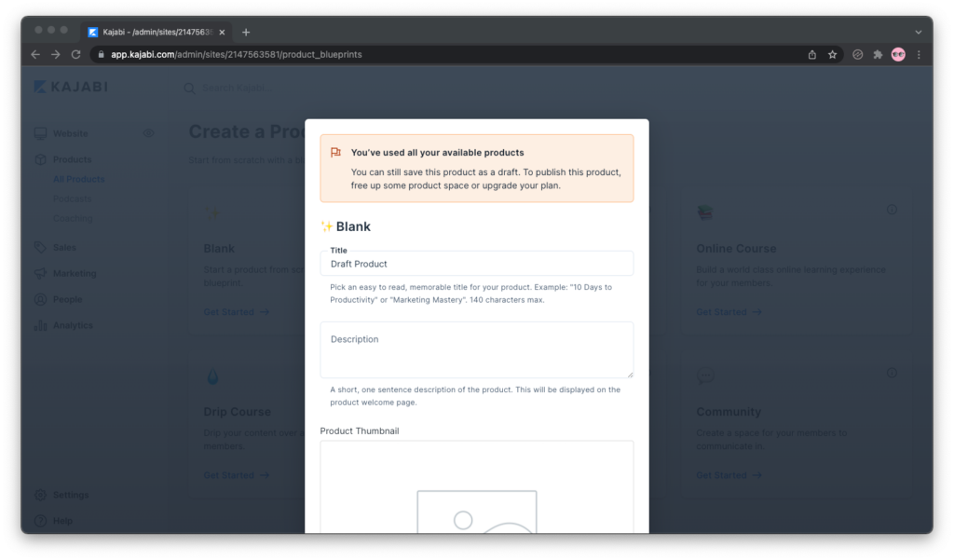954x560 pixels.
Task: Click the info icon on Community card
Action: [x=892, y=373]
